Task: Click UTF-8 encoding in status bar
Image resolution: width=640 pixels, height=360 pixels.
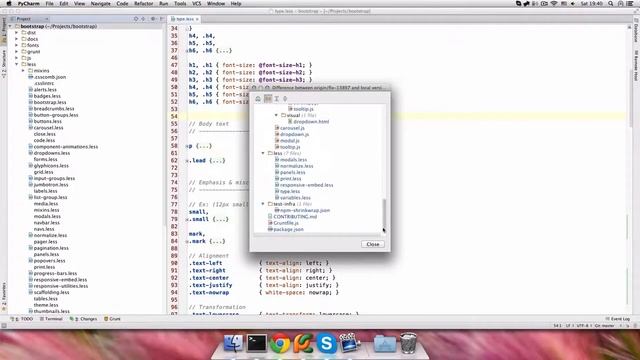Action: click(583, 326)
